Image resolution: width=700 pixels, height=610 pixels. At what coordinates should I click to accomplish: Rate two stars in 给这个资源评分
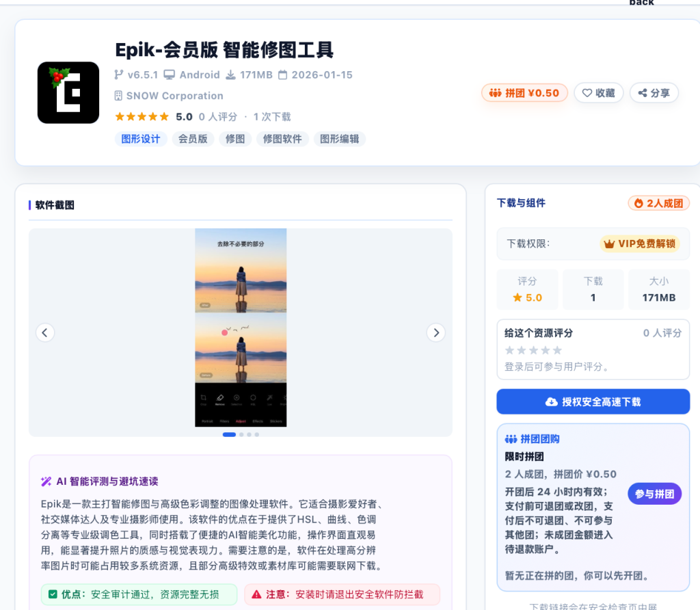coord(522,351)
